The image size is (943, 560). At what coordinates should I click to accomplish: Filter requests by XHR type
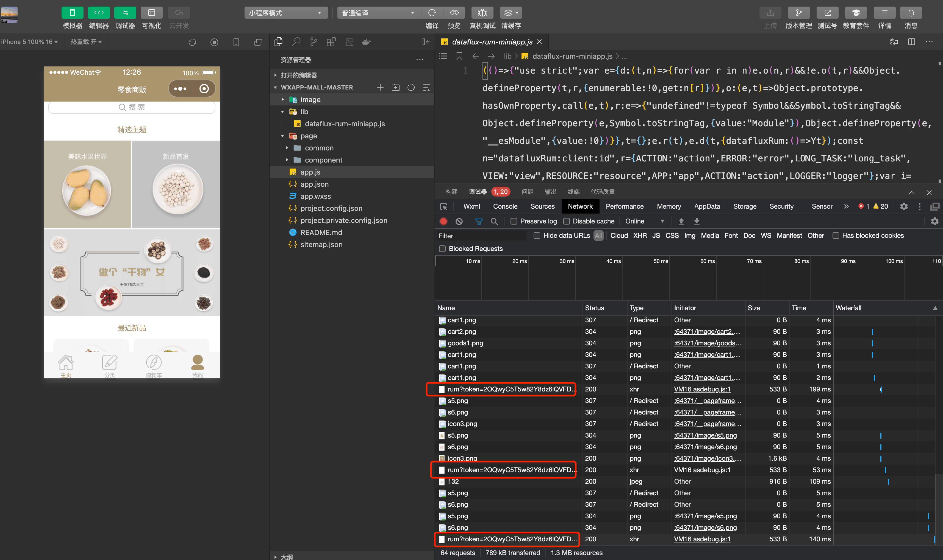(640, 236)
